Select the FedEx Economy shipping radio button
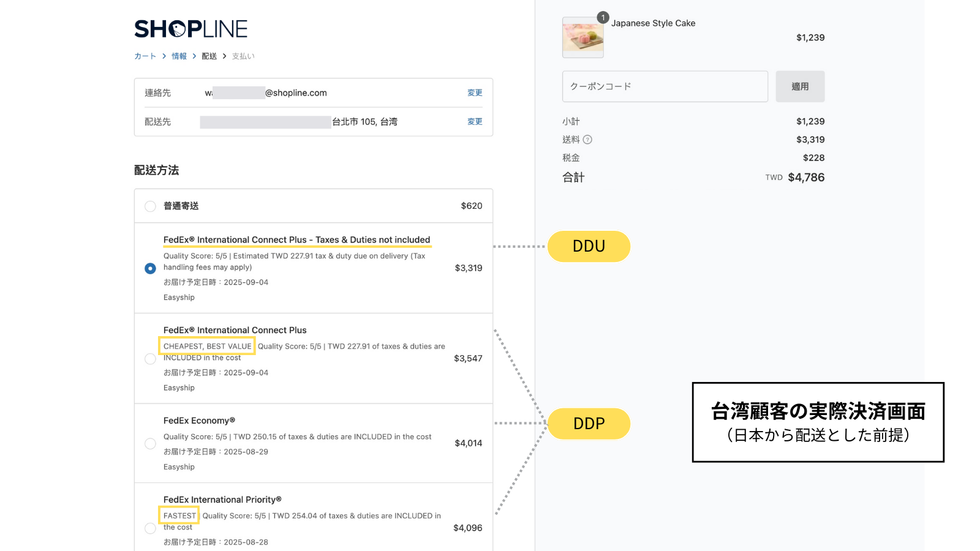 (x=150, y=443)
